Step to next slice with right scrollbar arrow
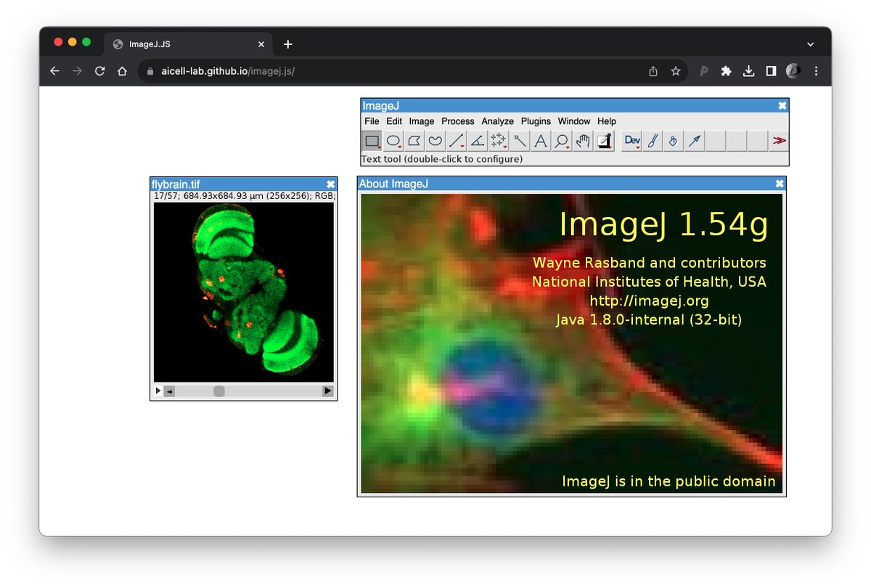This screenshot has height=588, width=871. click(328, 391)
